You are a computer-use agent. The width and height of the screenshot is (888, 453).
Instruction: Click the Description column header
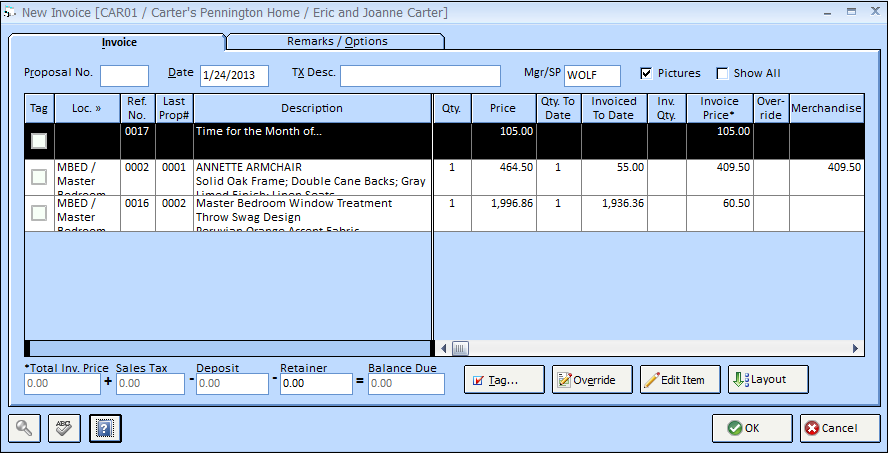pyautogui.click(x=312, y=108)
